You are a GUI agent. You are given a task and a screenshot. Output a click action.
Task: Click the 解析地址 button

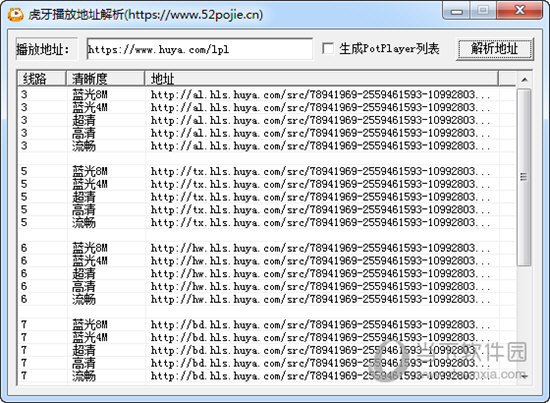coord(495,49)
